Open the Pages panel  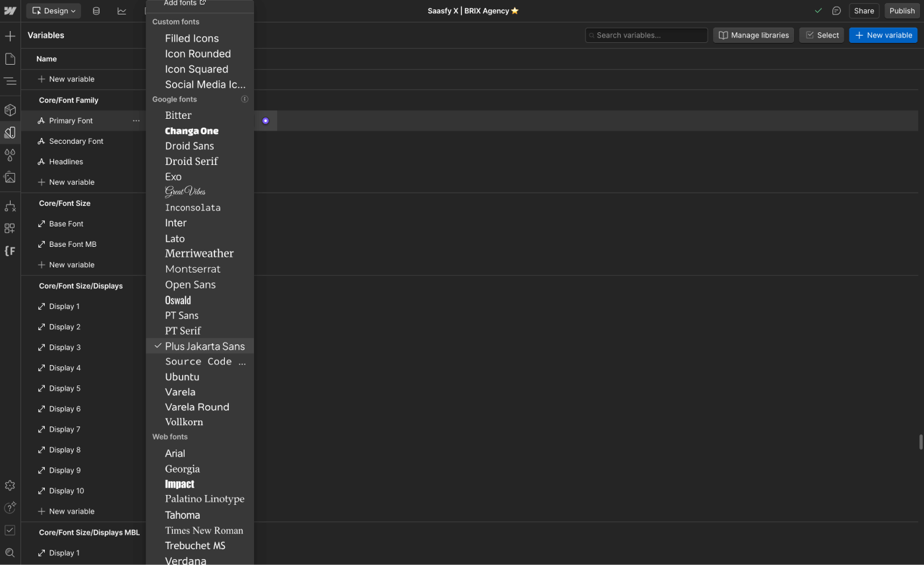(10, 58)
